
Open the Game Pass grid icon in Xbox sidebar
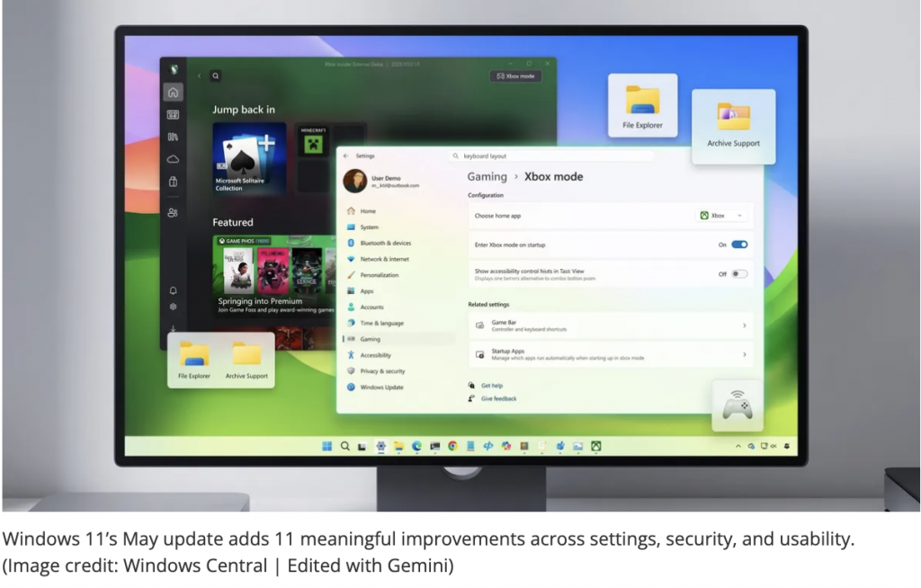click(x=174, y=114)
